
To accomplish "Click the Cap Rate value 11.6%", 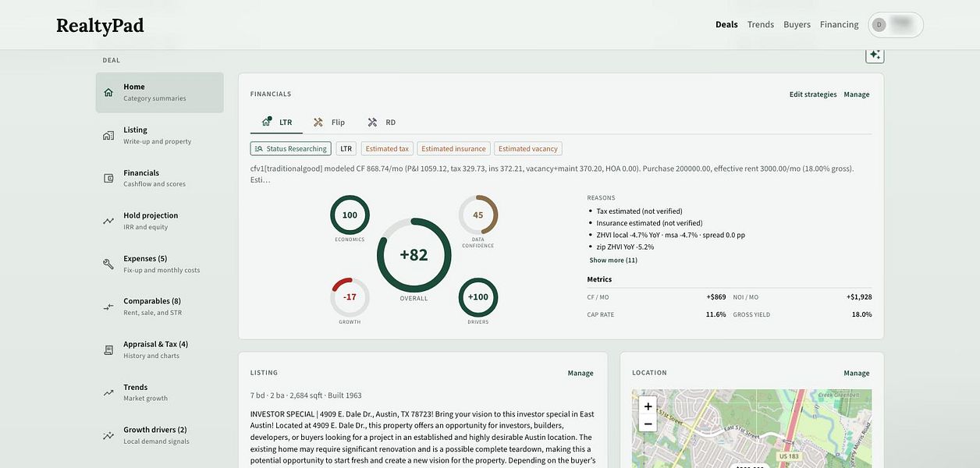I will [x=716, y=314].
